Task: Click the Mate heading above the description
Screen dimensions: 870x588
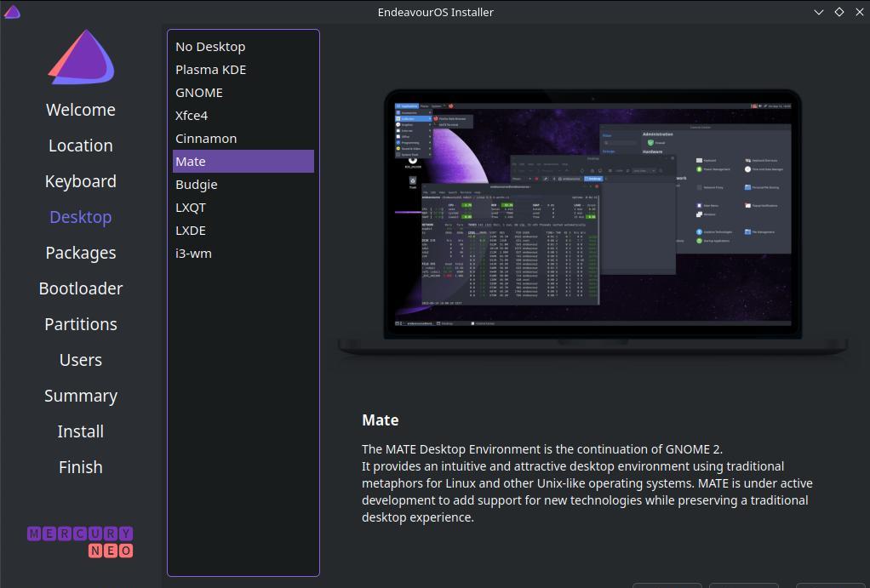Action: pos(380,420)
